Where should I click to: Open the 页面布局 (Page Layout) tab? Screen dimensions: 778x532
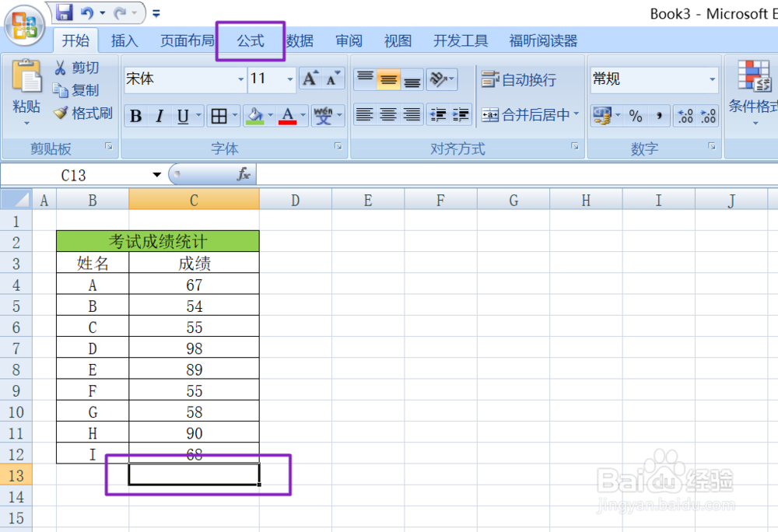[187, 40]
